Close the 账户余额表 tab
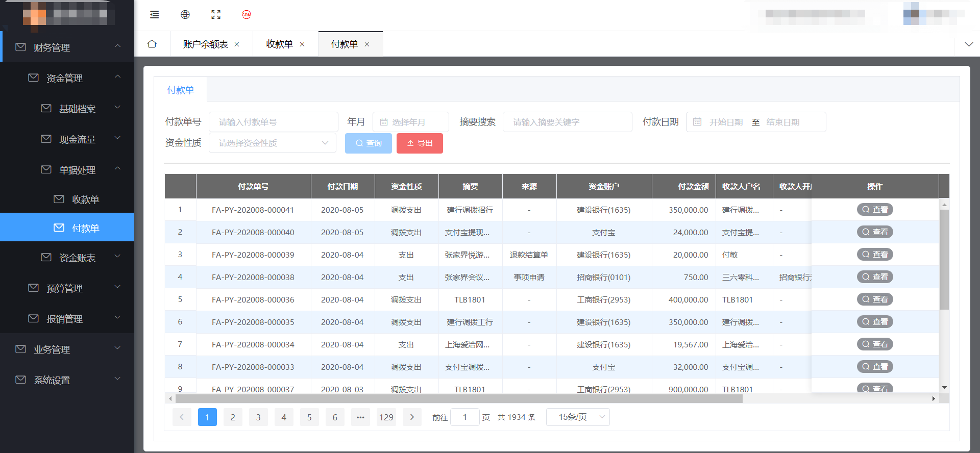Image resolution: width=980 pixels, height=453 pixels. [x=237, y=44]
